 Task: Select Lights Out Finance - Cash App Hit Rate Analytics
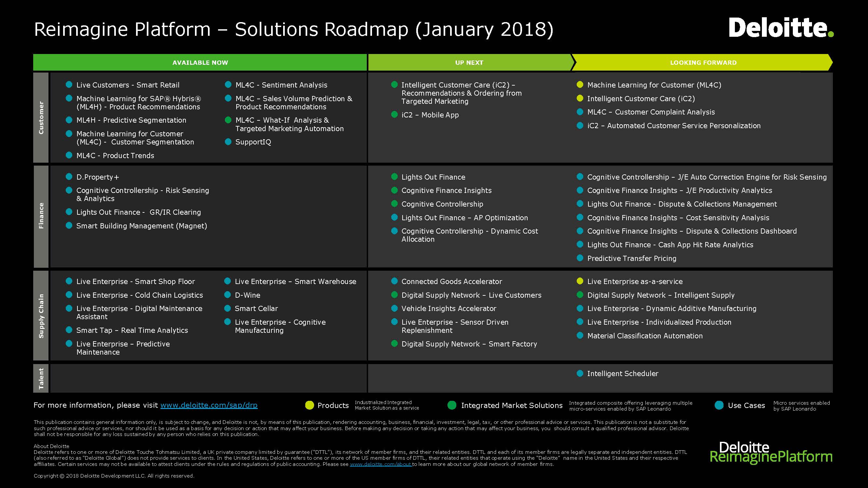670,245
